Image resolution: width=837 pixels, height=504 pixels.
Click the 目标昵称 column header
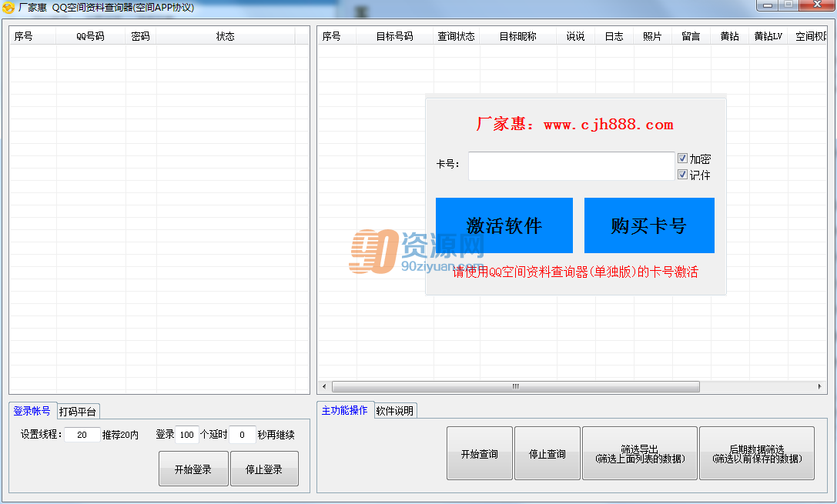[517, 36]
